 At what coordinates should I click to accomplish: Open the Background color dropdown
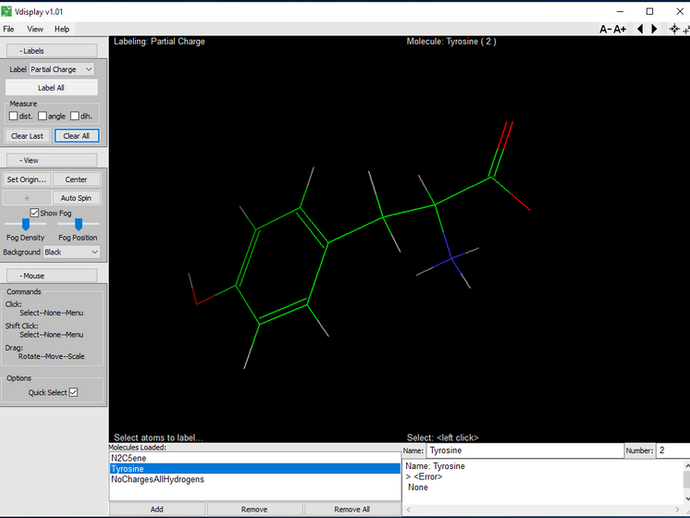point(71,252)
